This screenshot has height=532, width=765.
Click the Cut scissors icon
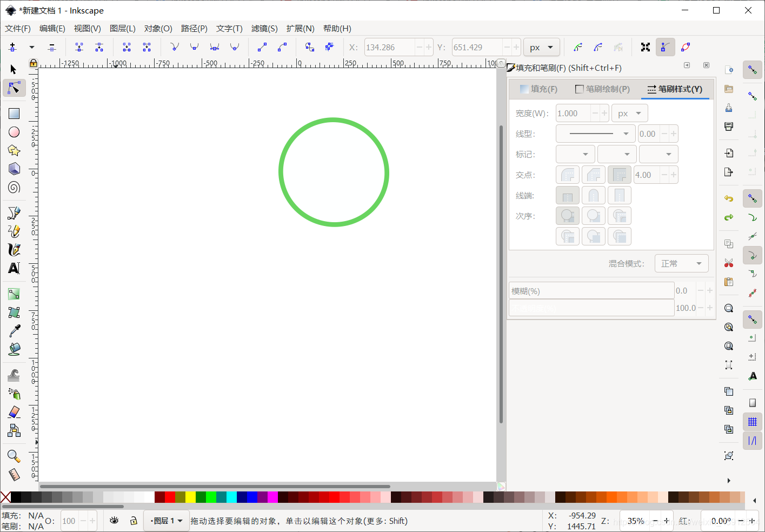[x=729, y=263]
